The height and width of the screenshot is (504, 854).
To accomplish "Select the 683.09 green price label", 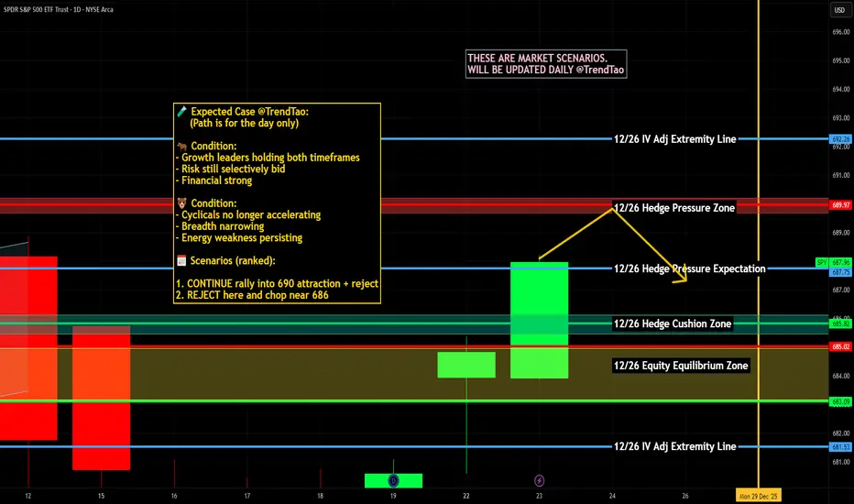I will 840,401.
